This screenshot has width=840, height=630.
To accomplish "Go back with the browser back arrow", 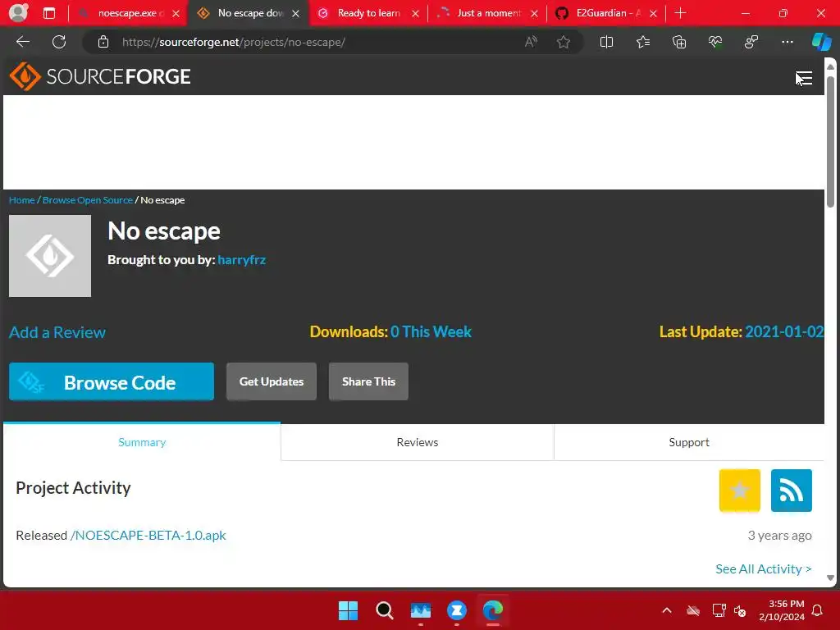I will pyautogui.click(x=23, y=42).
